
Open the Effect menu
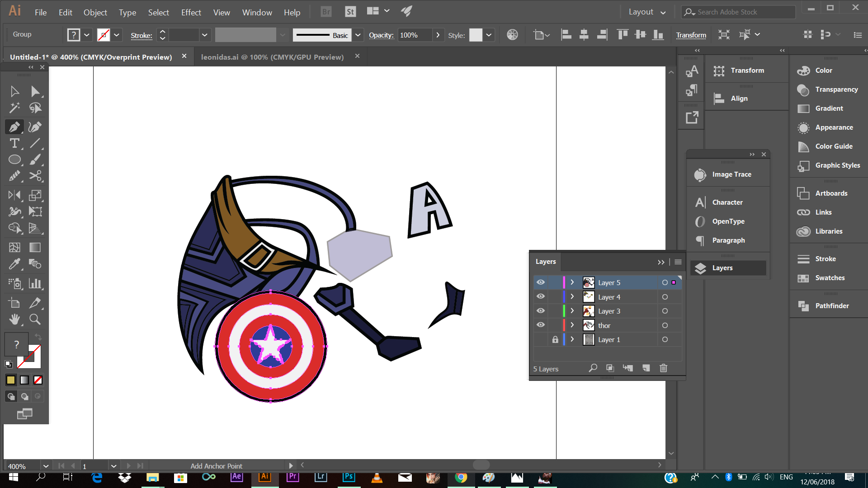(191, 12)
